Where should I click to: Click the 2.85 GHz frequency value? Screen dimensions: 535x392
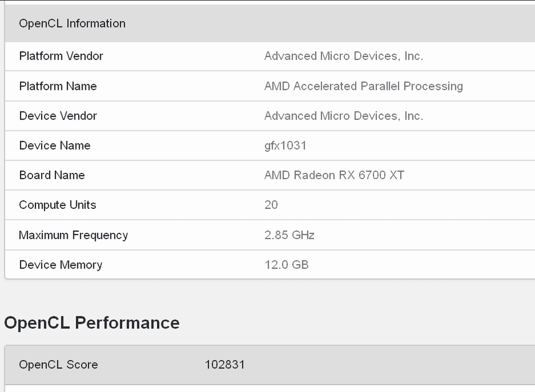click(x=289, y=235)
